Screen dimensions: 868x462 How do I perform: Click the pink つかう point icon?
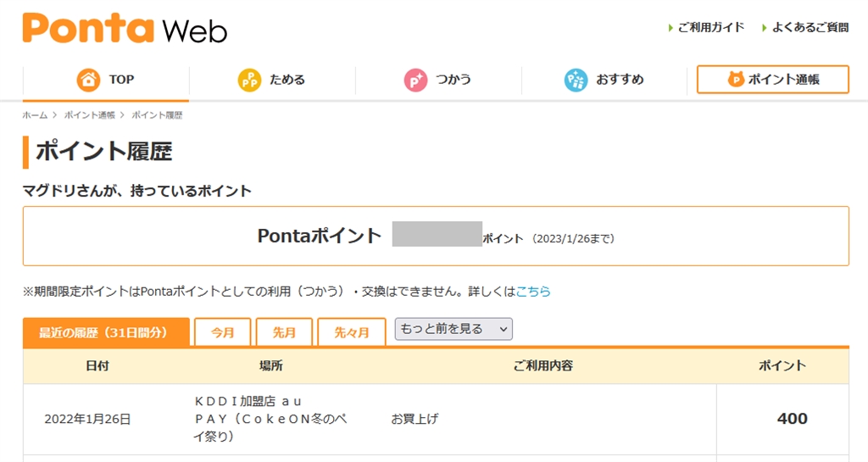[415, 81]
